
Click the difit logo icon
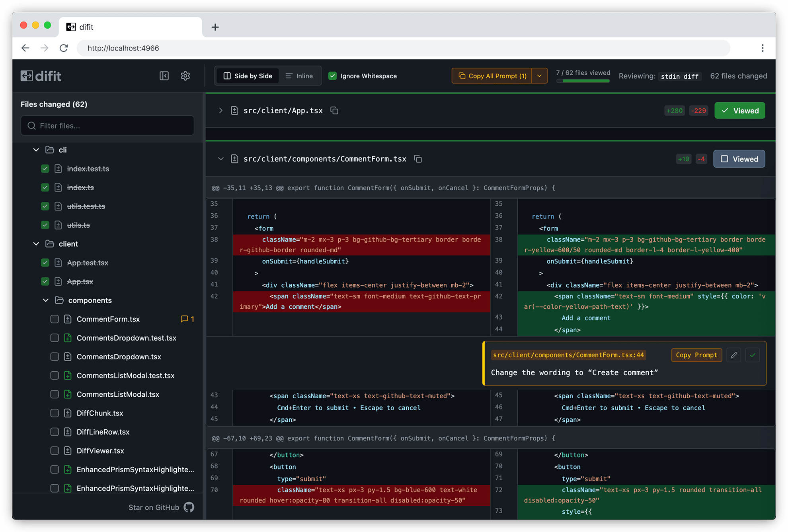[x=26, y=76]
